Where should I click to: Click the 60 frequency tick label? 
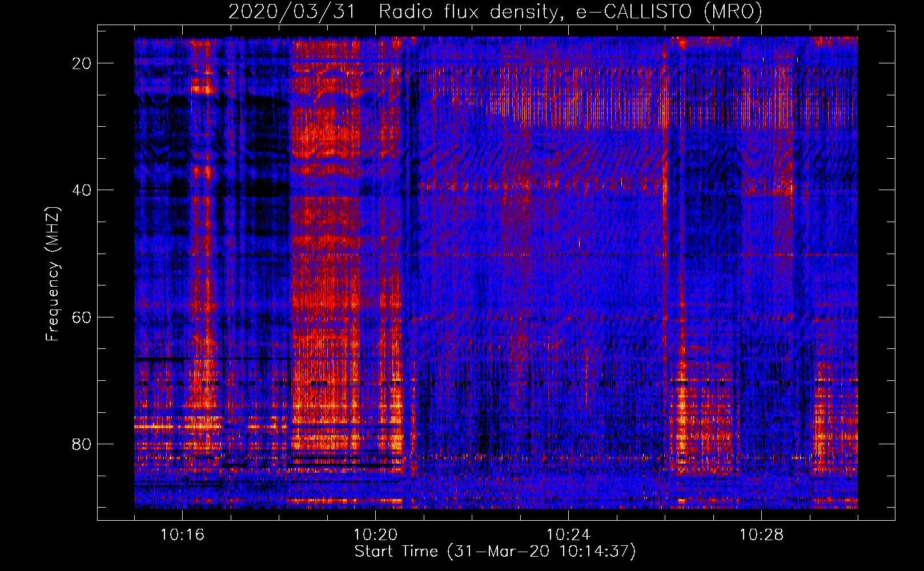[82, 317]
